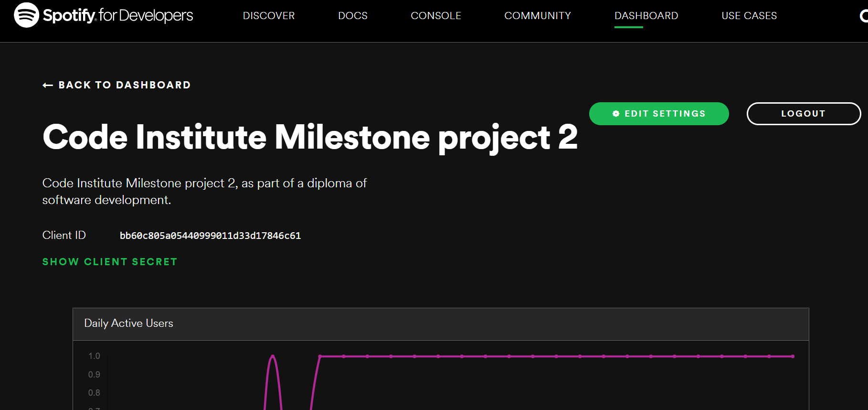Click the 0.9 y-axis label
This screenshot has height=410, width=868.
pos(94,375)
